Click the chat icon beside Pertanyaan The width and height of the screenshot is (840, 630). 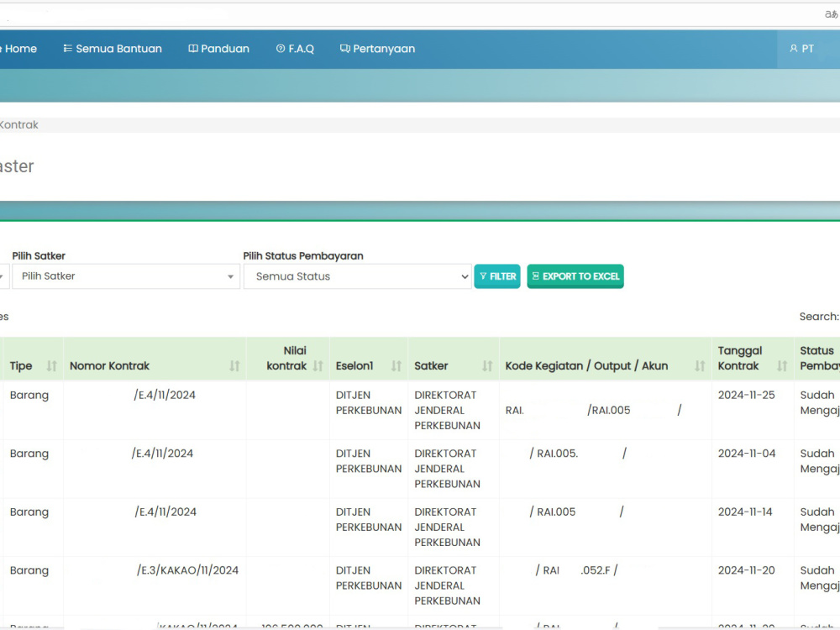point(345,49)
